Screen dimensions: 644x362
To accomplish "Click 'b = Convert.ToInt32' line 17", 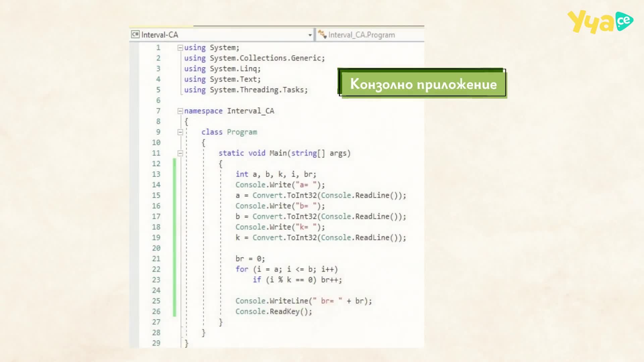I will (321, 217).
